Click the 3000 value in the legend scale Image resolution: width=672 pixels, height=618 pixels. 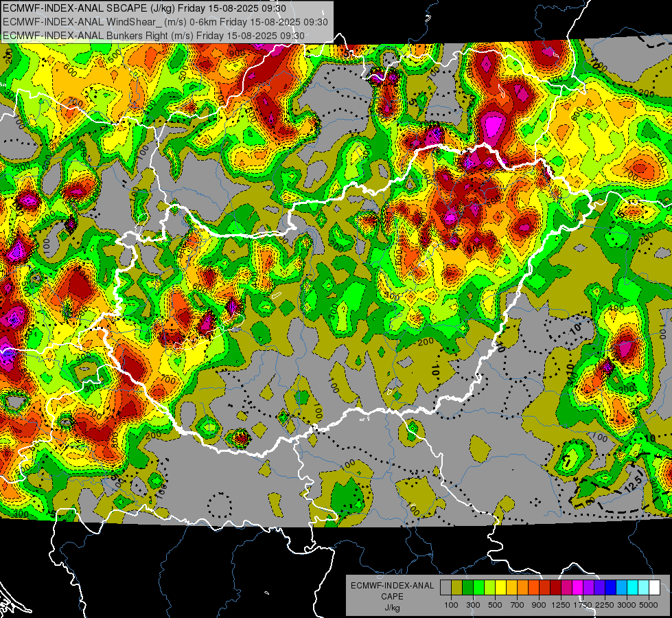point(627,605)
